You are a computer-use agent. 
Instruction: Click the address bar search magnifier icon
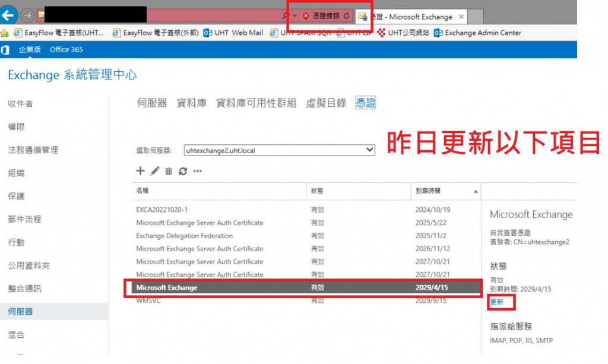point(286,16)
